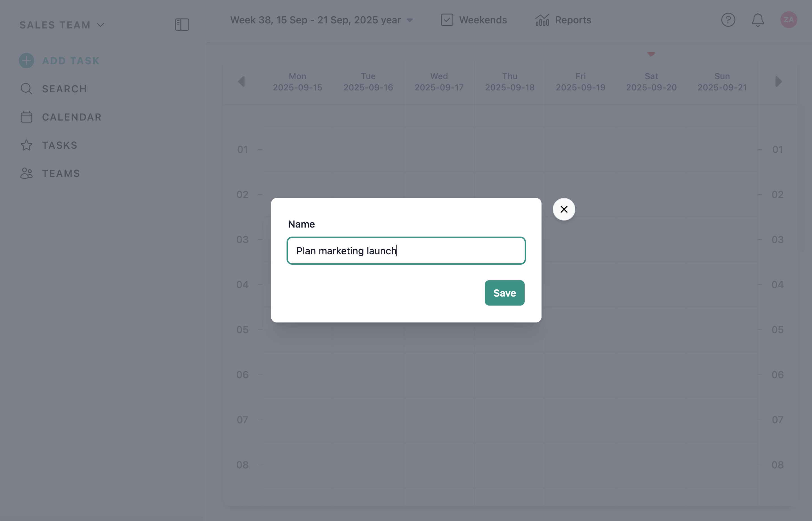The width and height of the screenshot is (812, 521).
Task: Select the Sat 2025-09-20 column header
Action: 651,82
